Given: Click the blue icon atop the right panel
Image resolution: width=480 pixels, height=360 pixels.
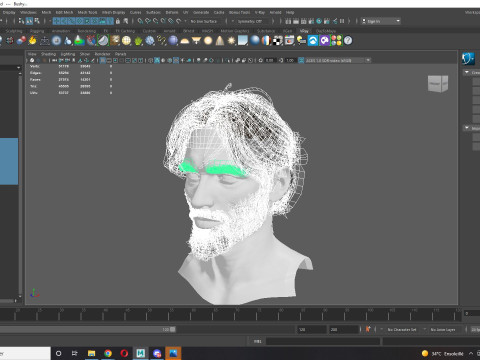Looking at the screenshot, I should (x=468, y=59).
